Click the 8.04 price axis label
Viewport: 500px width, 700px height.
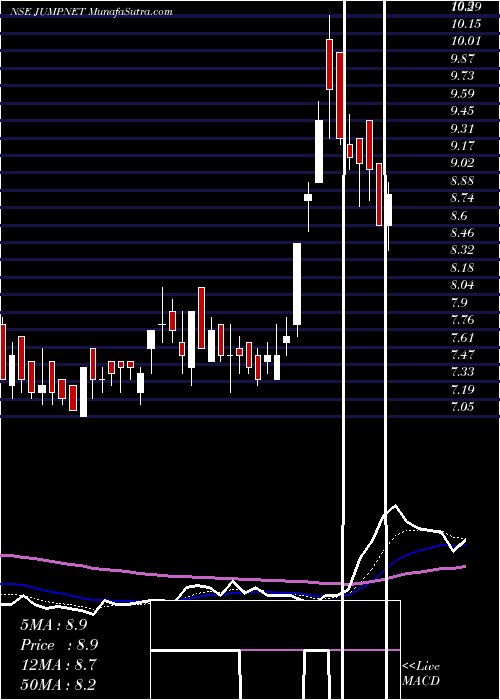[x=462, y=285]
